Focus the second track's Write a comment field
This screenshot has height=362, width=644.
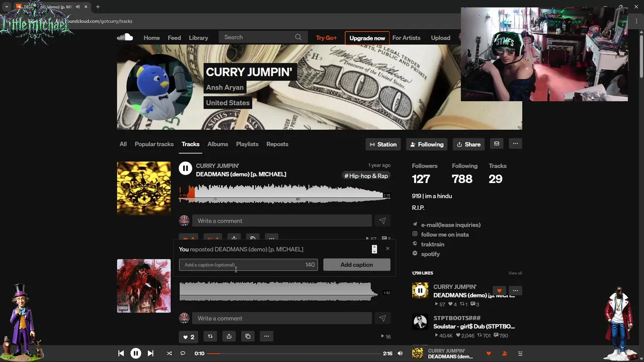click(282, 318)
